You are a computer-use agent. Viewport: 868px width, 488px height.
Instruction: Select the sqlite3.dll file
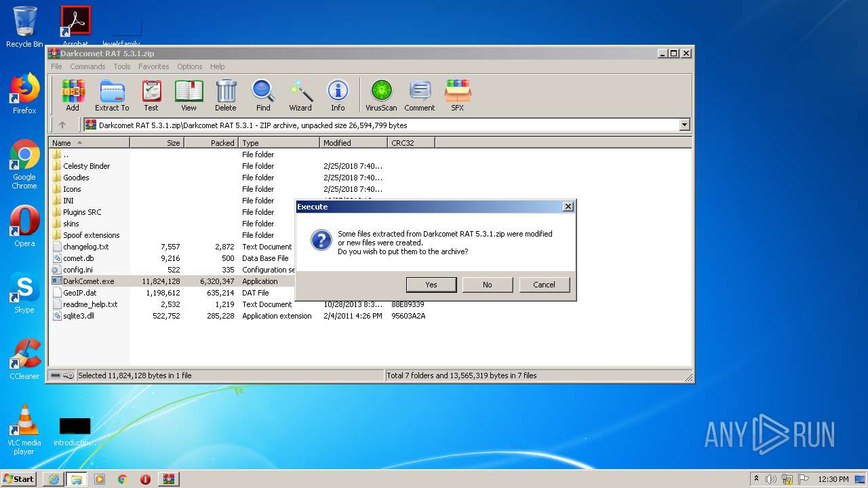(x=79, y=316)
